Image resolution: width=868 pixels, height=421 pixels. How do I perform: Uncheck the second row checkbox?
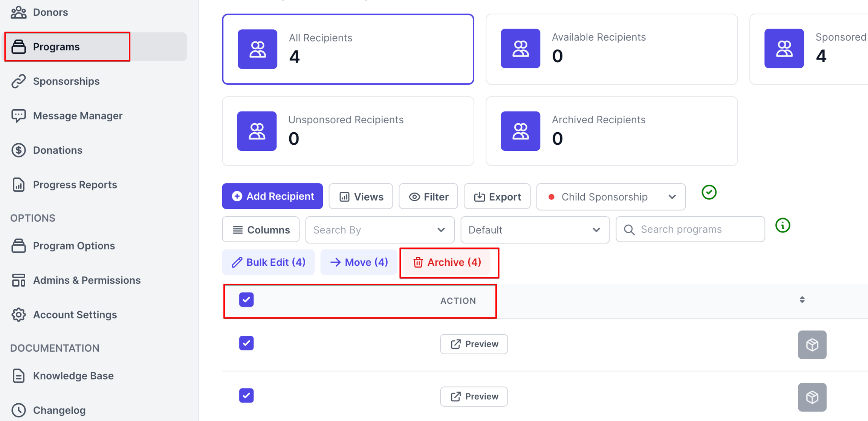pyautogui.click(x=246, y=395)
